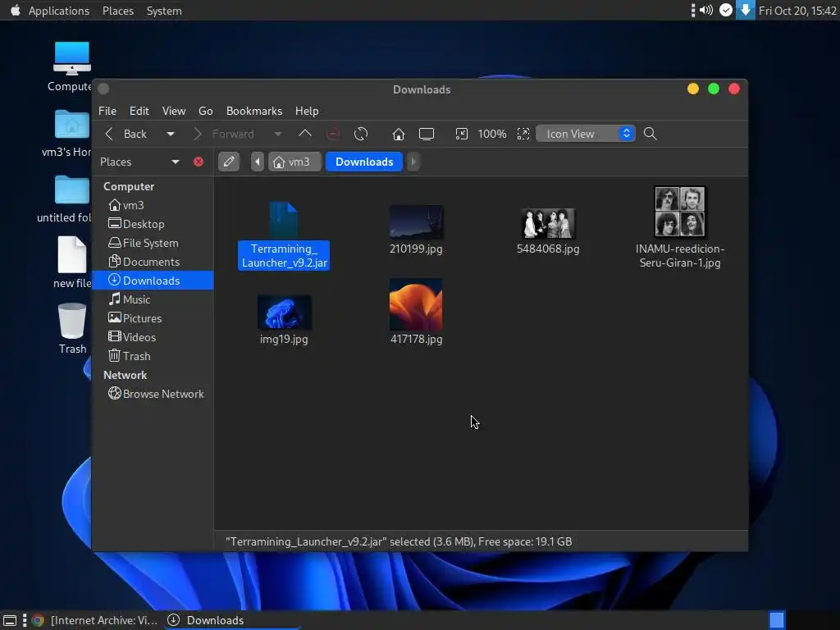Screen dimensions: 840x630
Task: Open the Computer toolbar icon
Action: [427, 134]
